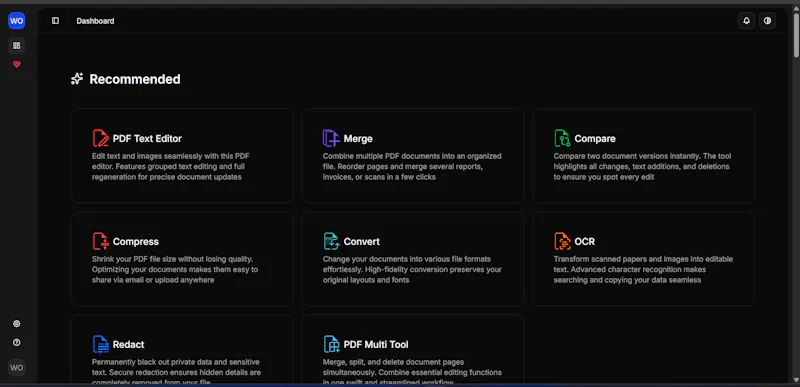
Task: Click the 'Change your documents into various' description
Action: 412,270
